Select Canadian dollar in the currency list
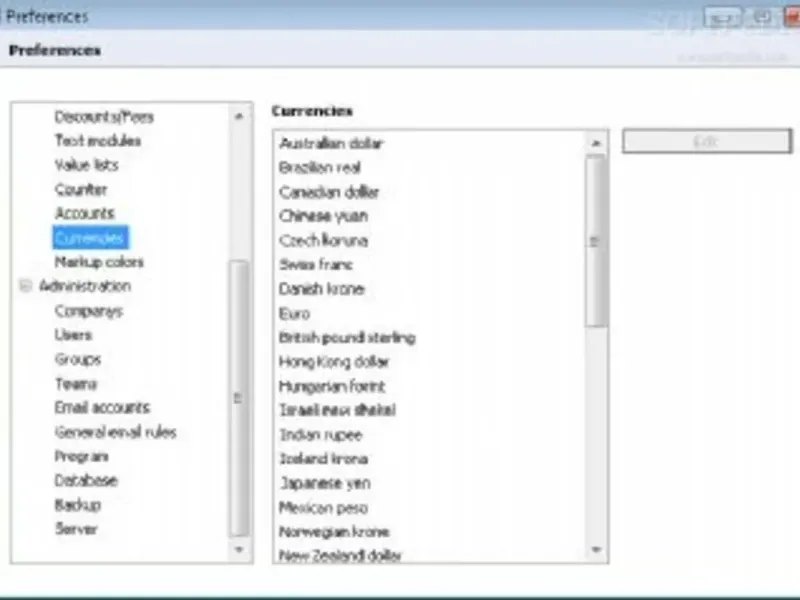The width and height of the screenshot is (800, 600). (x=329, y=192)
